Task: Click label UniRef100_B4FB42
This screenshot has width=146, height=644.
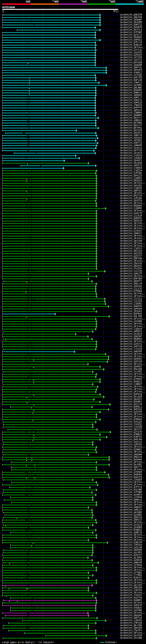Action: (131, 314)
